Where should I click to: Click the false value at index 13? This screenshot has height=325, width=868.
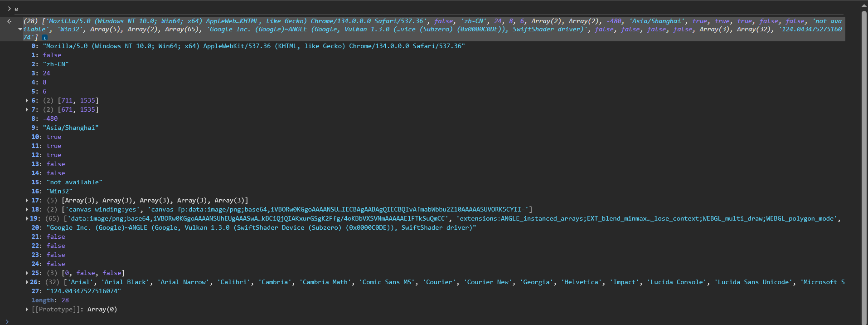click(x=56, y=164)
